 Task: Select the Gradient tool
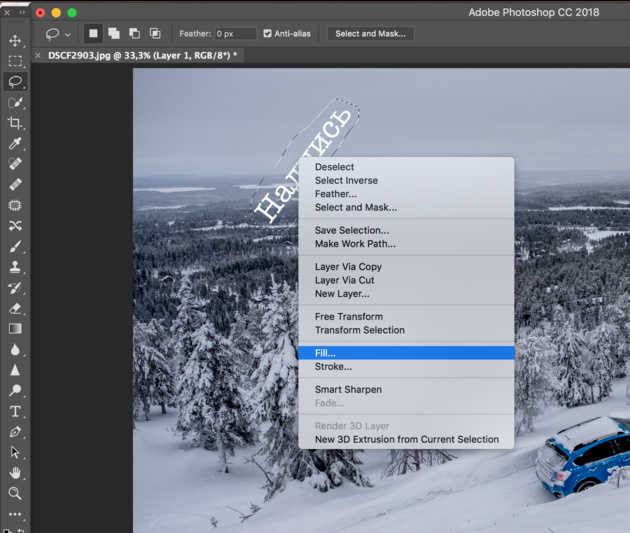tap(15, 329)
